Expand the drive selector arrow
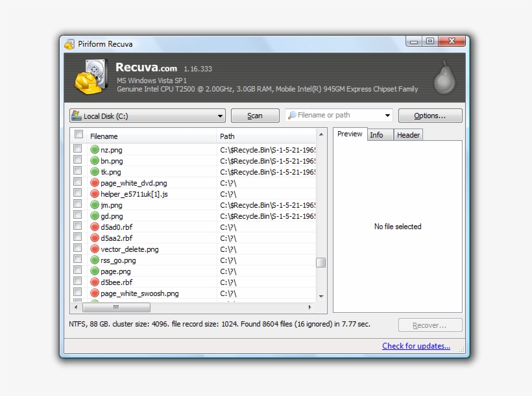Screen dimensions: 532x396 coord(220,115)
